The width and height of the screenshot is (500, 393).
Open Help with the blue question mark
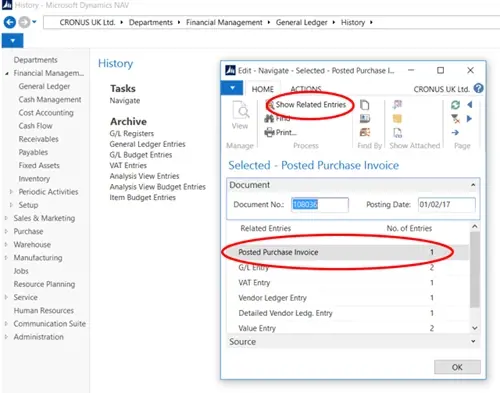pyautogui.click(x=478, y=88)
